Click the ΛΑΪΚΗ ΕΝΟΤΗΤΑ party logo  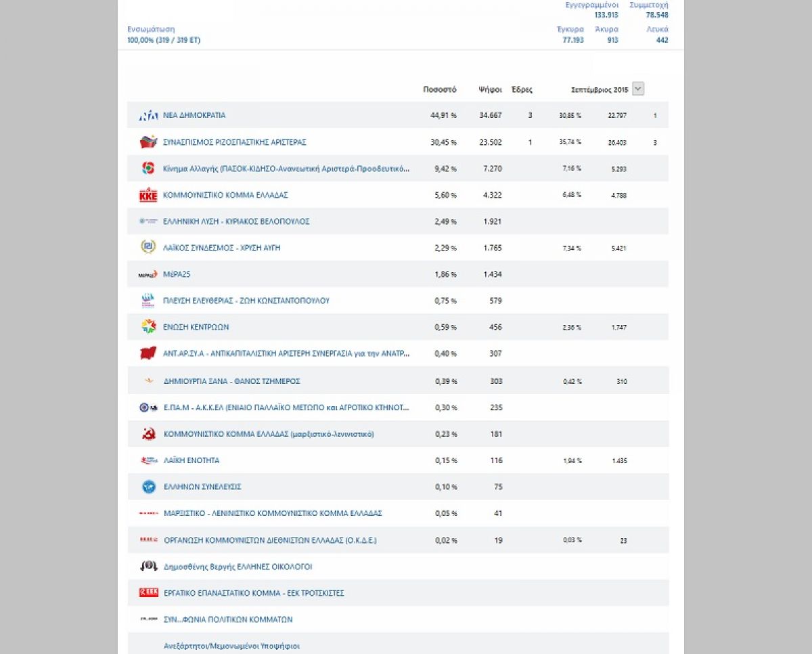point(148,460)
